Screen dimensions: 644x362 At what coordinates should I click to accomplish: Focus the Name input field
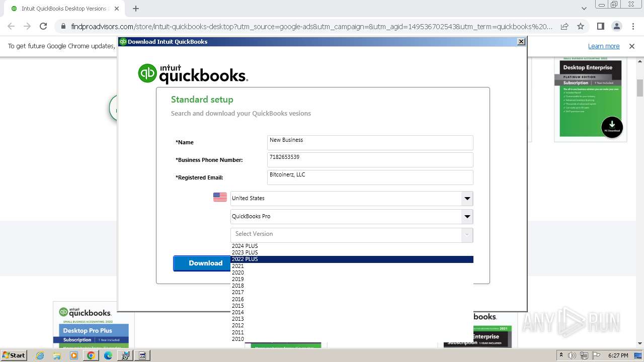pyautogui.click(x=370, y=142)
